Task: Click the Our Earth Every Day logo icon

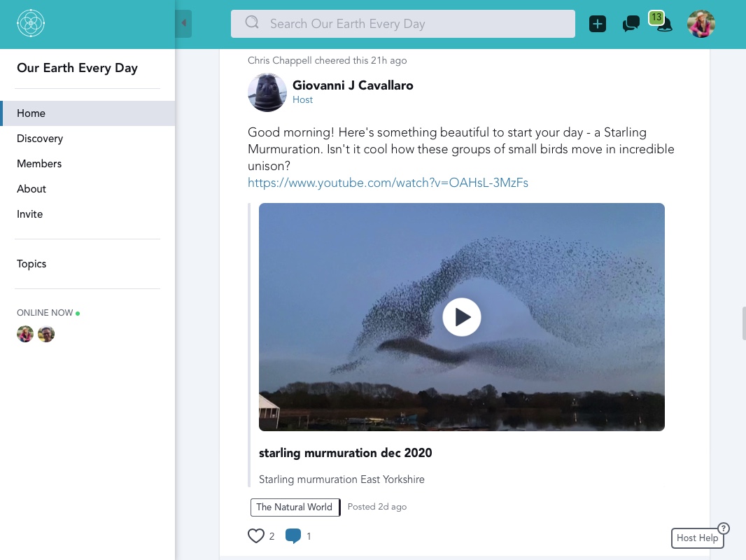Action: tap(31, 23)
